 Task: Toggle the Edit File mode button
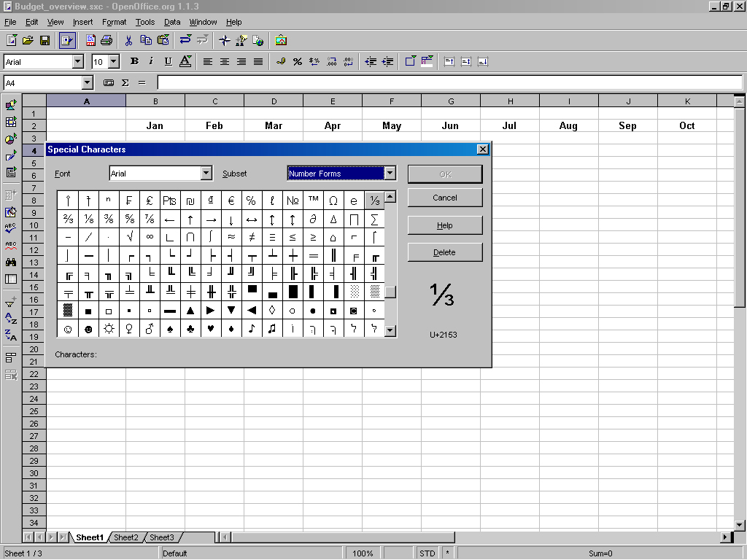[67, 40]
